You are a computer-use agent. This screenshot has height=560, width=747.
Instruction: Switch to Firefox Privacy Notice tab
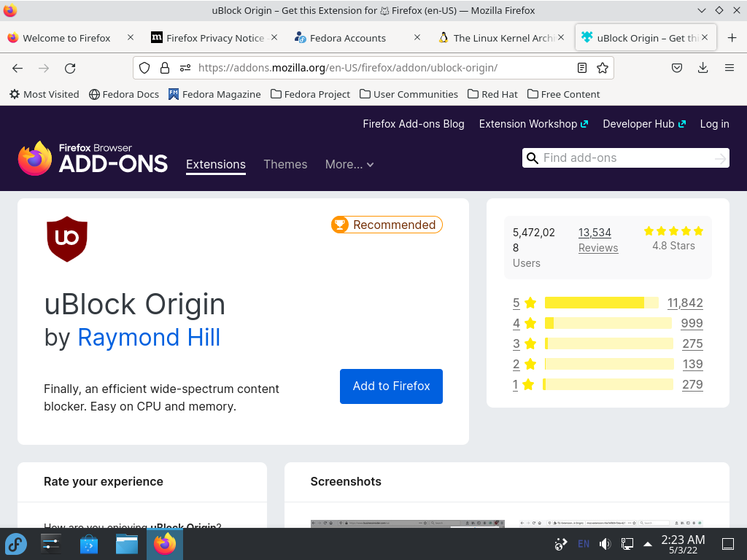click(215, 38)
